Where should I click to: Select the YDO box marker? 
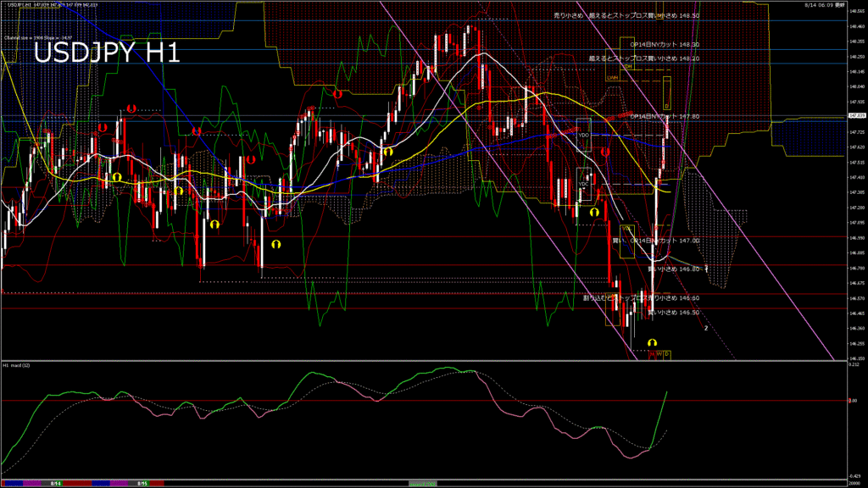coord(583,135)
